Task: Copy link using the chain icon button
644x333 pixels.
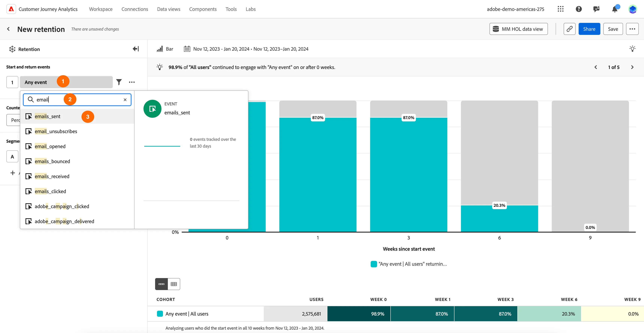Action: 569,29
